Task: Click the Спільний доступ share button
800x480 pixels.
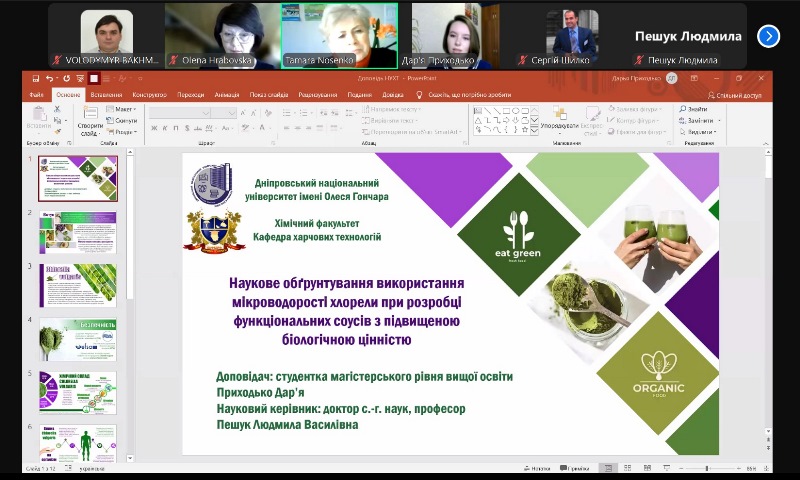Action: pyautogui.click(x=736, y=95)
